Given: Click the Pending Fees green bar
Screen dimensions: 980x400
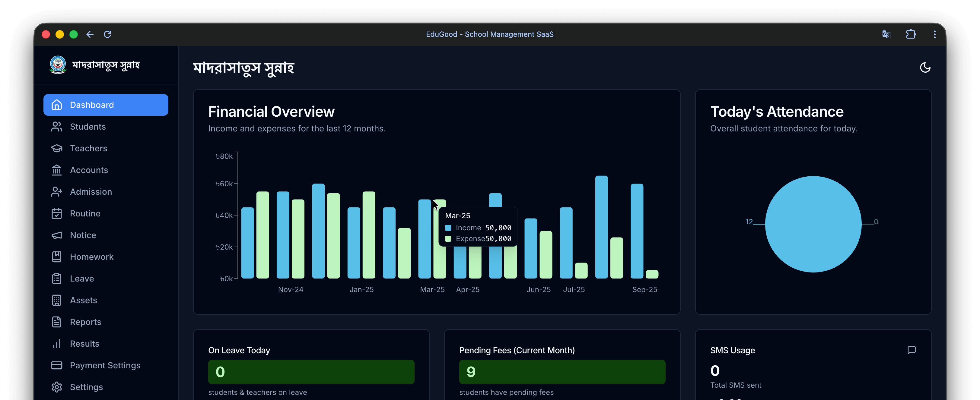Looking at the screenshot, I should [562, 371].
